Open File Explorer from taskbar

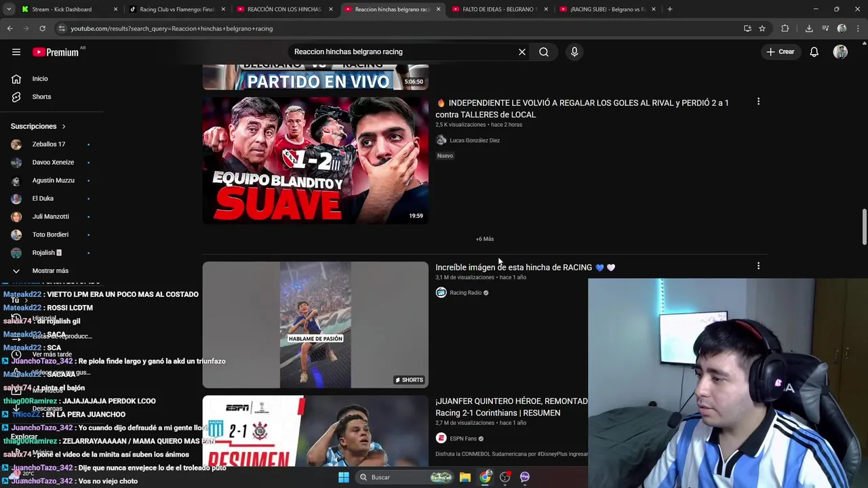(465, 477)
